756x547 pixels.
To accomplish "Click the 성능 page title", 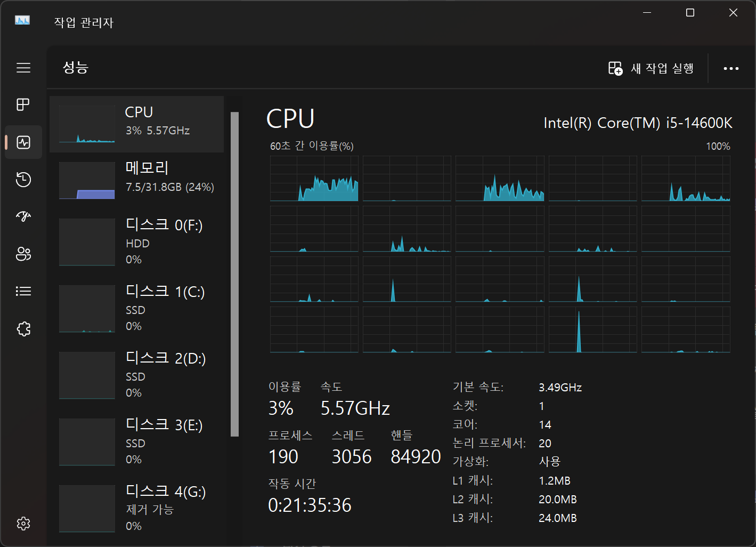I will (x=76, y=67).
